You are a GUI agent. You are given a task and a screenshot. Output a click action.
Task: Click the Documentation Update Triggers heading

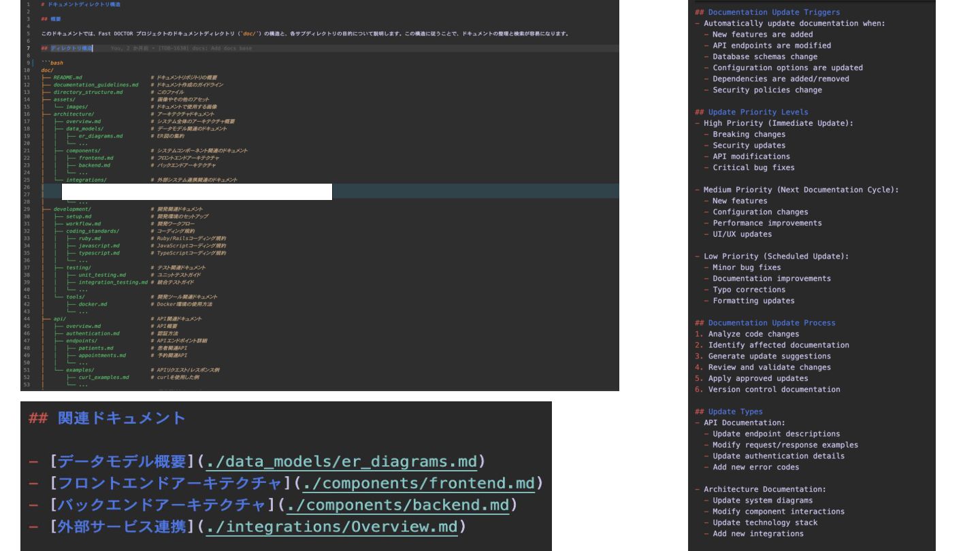[x=774, y=12]
